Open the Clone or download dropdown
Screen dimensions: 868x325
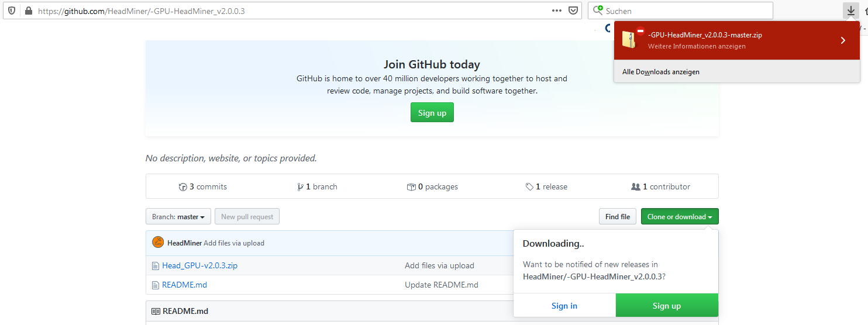click(x=680, y=217)
